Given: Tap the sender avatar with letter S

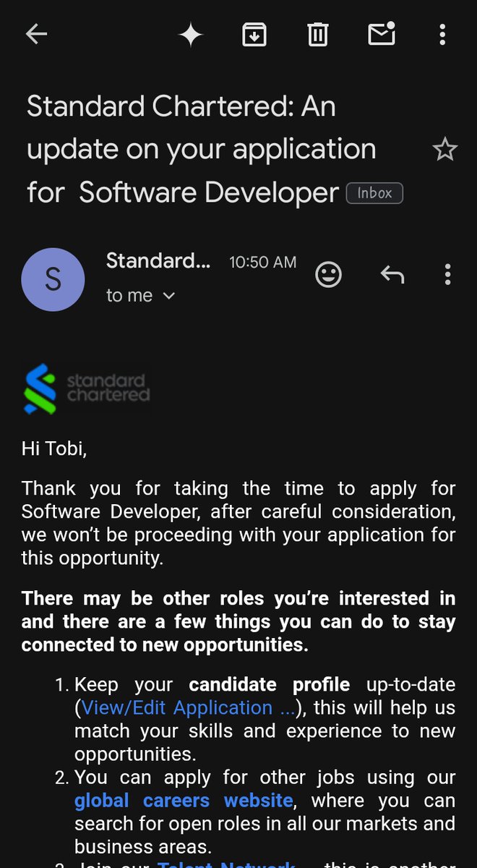Looking at the screenshot, I should tap(53, 280).
